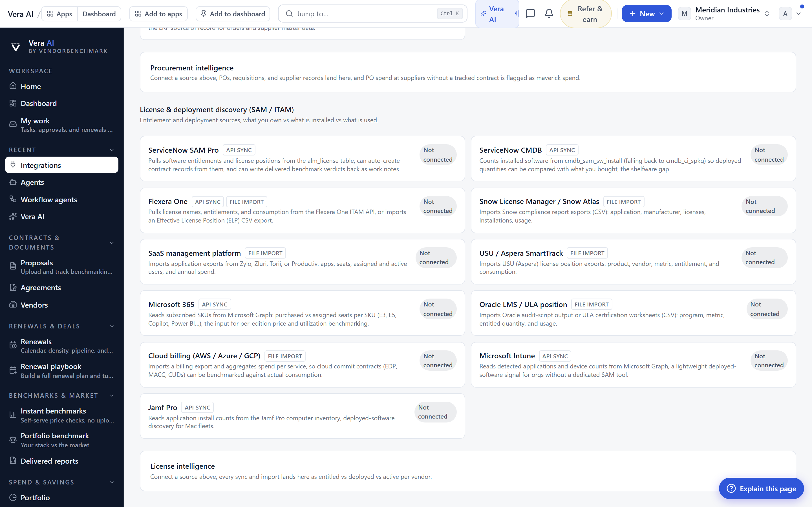Open Vendors via its building icon

click(x=13, y=304)
